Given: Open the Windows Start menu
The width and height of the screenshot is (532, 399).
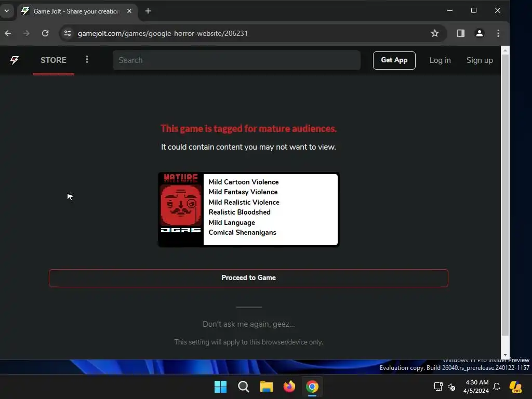Looking at the screenshot, I should pos(220,387).
